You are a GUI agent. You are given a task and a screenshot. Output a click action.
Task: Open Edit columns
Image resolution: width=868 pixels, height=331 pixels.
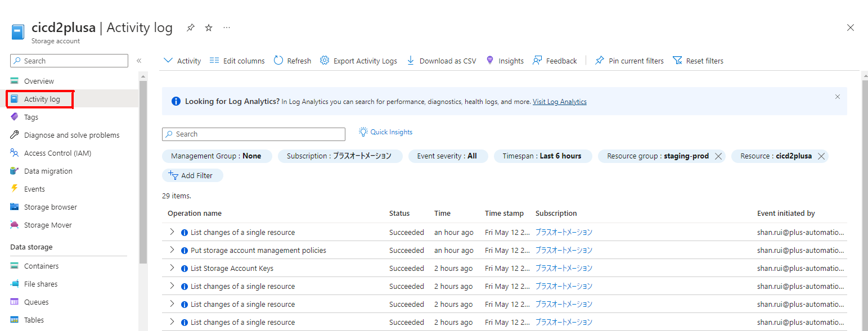237,61
